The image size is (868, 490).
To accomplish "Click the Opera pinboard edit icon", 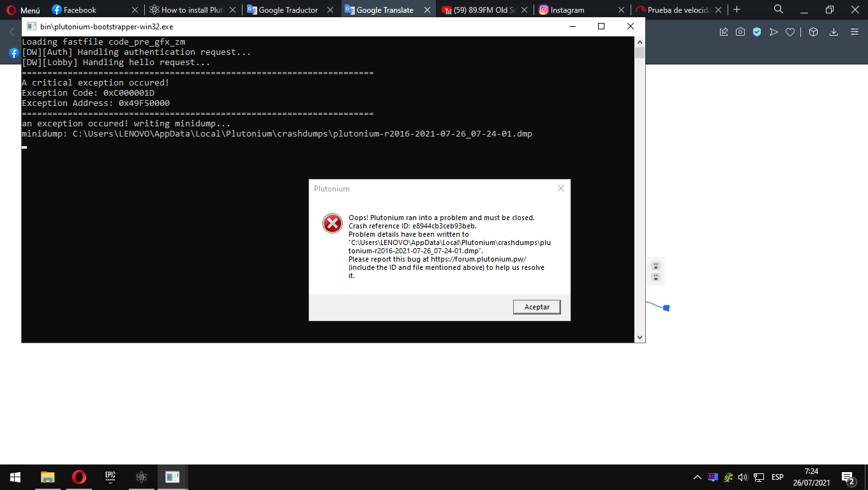I will [724, 32].
